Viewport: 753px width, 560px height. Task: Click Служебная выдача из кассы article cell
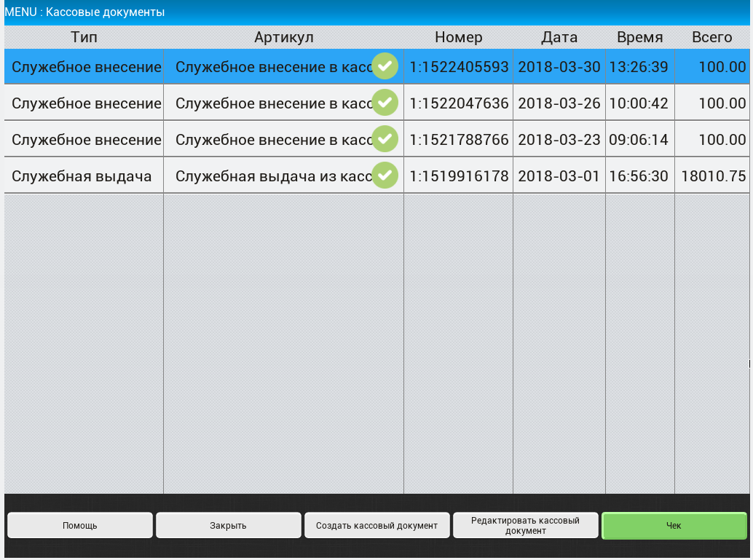pyautogui.click(x=284, y=176)
